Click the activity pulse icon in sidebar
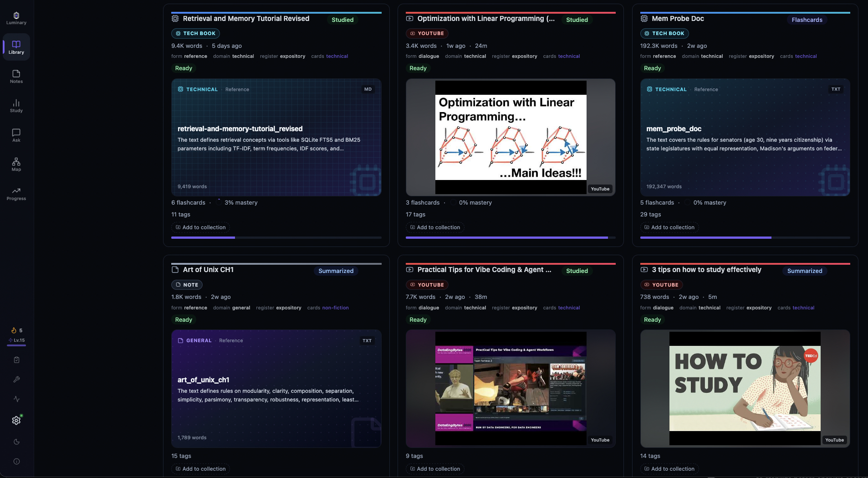This screenshot has height=478, width=868. 16,399
